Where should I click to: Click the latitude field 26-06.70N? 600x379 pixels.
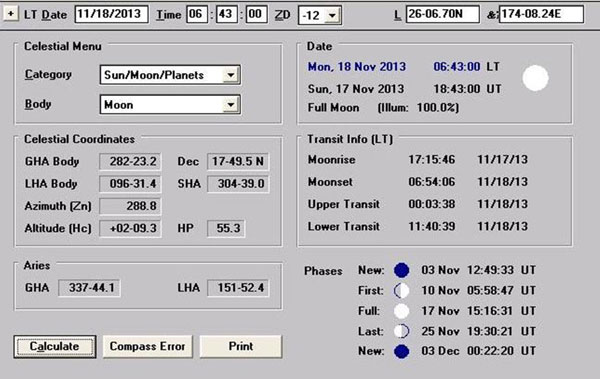(442, 15)
